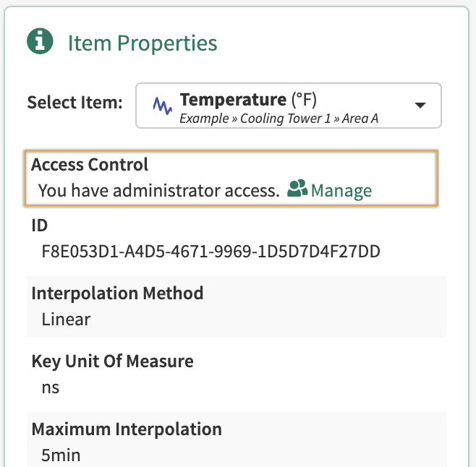Select the ns unit value
This screenshot has width=476, height=467.
51,387
